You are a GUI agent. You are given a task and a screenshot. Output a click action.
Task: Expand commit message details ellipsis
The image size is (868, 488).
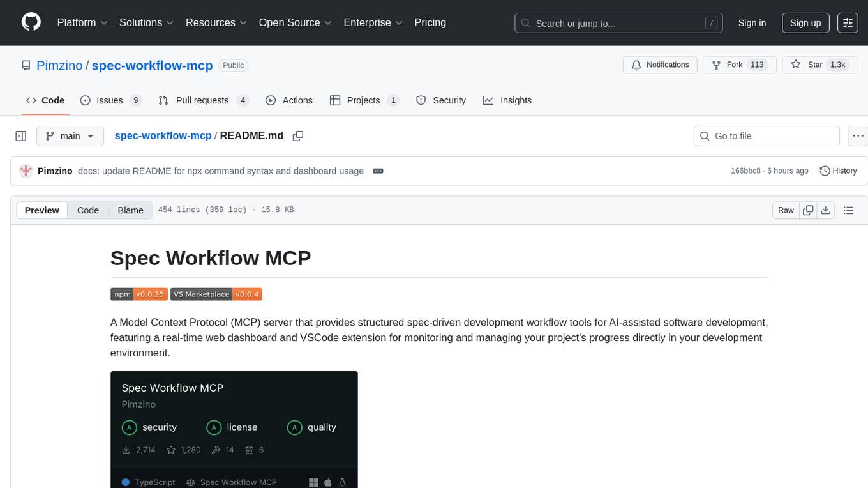coord(378,171)
